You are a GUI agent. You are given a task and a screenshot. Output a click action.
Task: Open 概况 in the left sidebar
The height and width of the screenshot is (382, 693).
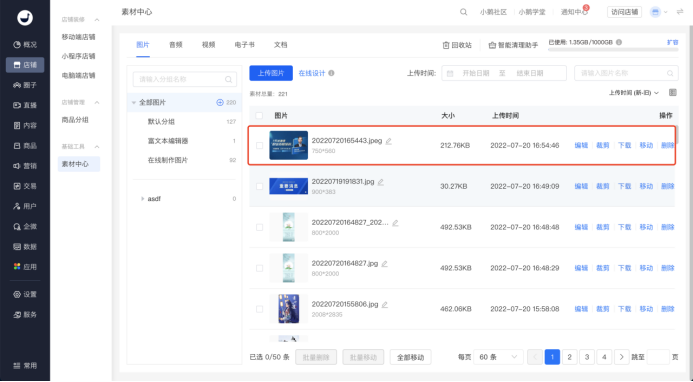pos(25,45)
